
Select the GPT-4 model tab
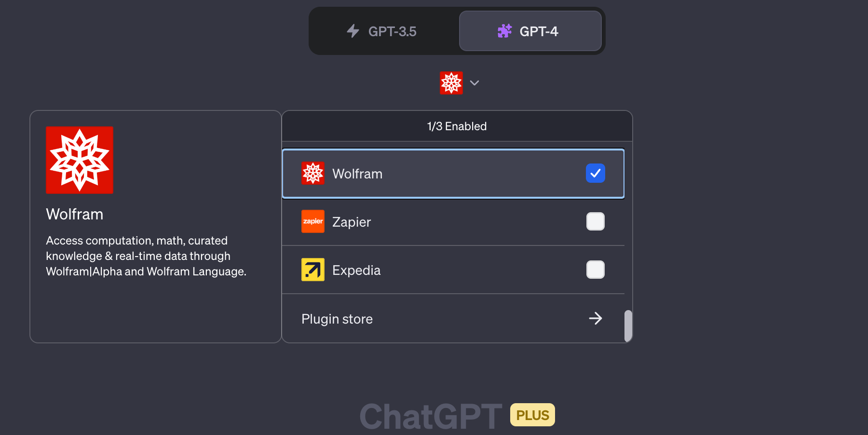tap(530, 31)
